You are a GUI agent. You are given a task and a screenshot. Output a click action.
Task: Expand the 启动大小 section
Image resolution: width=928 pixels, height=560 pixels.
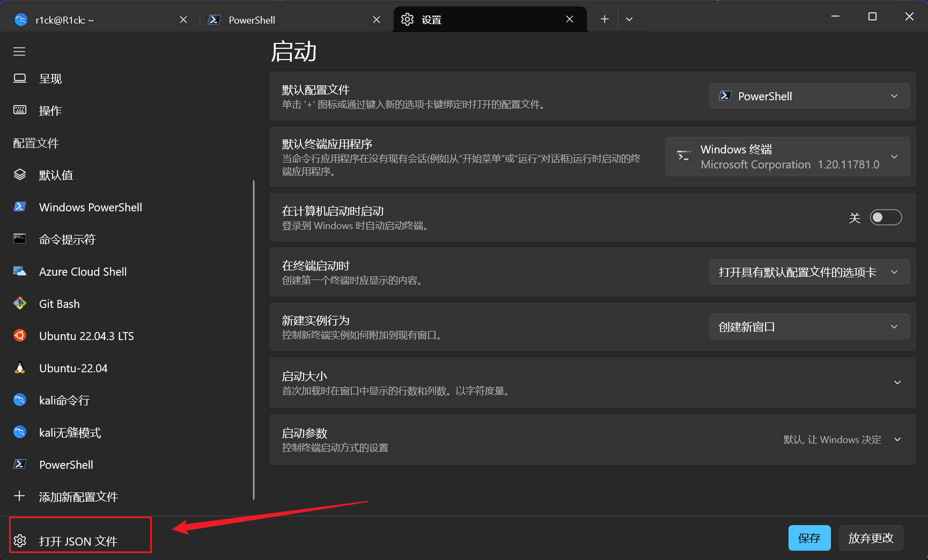tap(897, 382)
